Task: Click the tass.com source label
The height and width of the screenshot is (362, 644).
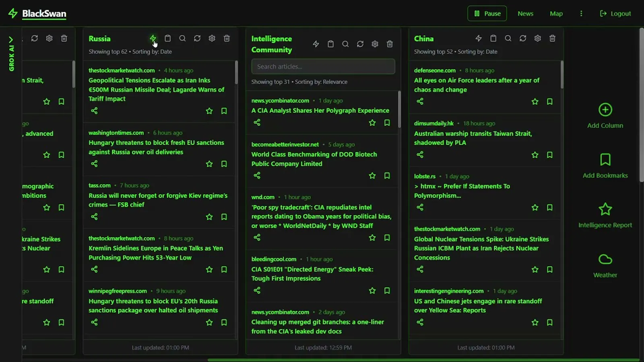Action: point(99,185)
